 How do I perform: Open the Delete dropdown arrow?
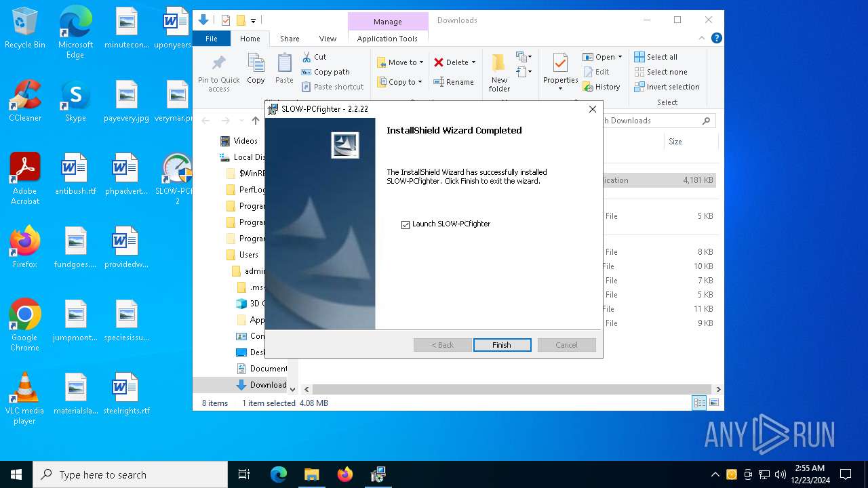click(473, 62)
